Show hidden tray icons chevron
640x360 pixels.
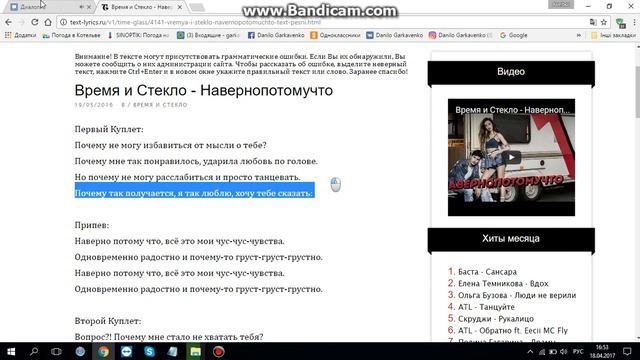(530, 352)
